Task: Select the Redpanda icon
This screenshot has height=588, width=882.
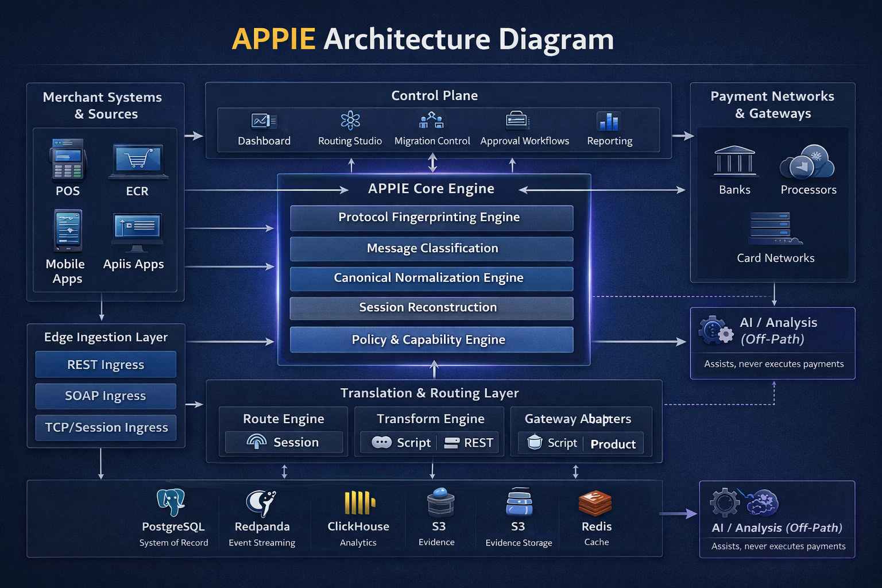Action: pos(261,504)
